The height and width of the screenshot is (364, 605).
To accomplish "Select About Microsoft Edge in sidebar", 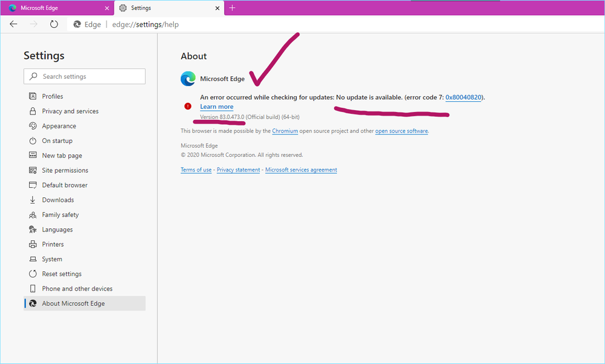I will click(x=85, y=303).
